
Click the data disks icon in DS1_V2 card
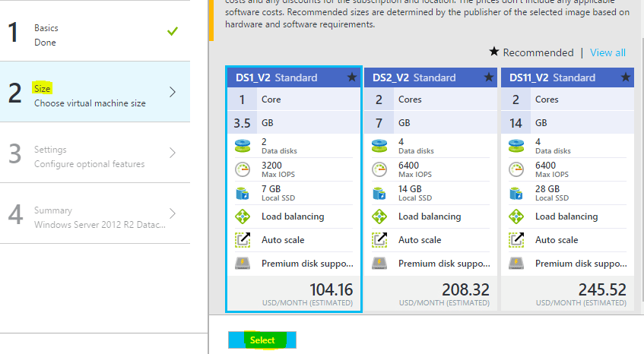click(242, 146)
